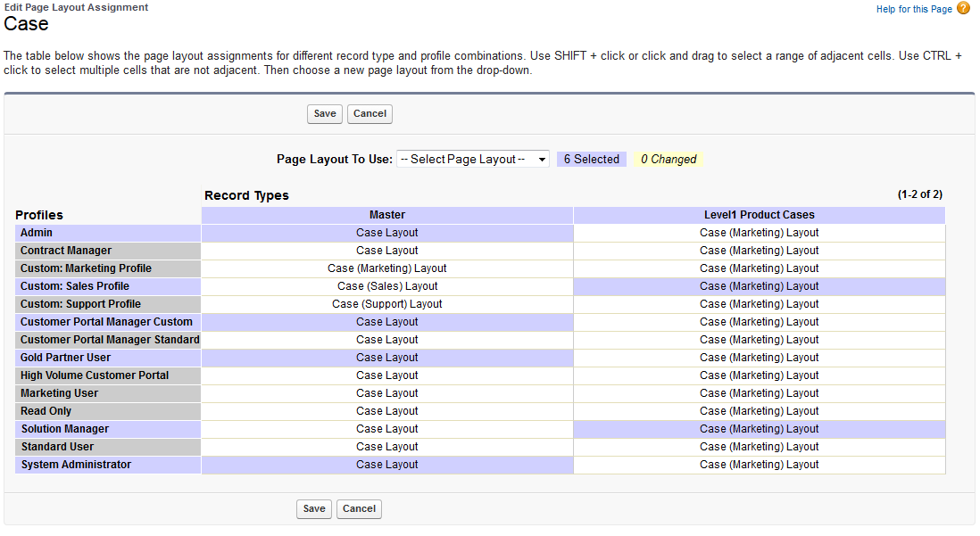Select Custom: Sales Profile's Case (Sales) Layout cell
Viewport: 980px width, 536px height.
click(386, 285)
